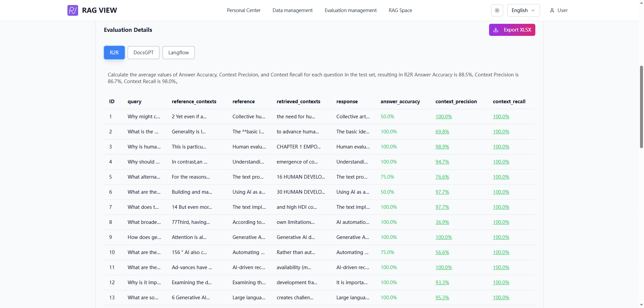Click the 93.3% context precision value in row 12

(x=442, y=283)
